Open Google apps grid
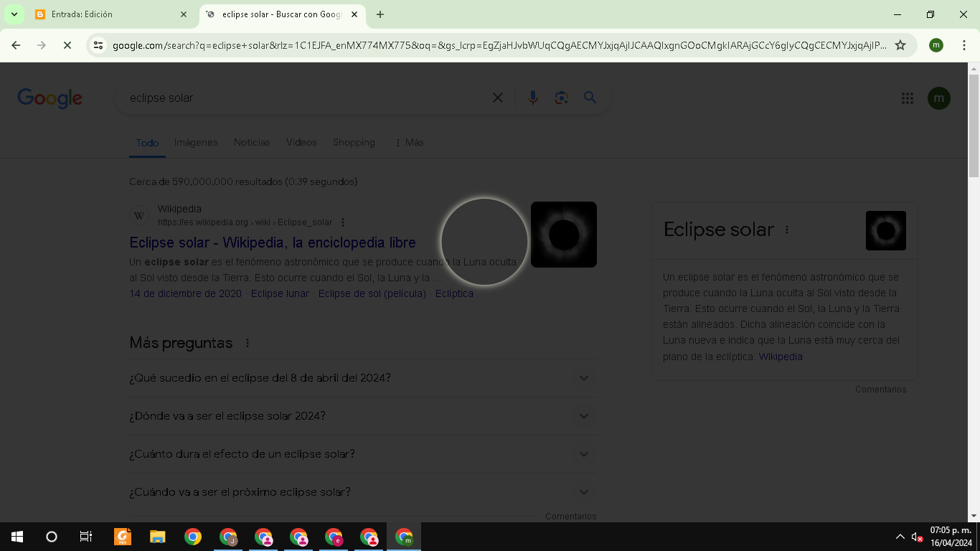 (x=907, y=98)
